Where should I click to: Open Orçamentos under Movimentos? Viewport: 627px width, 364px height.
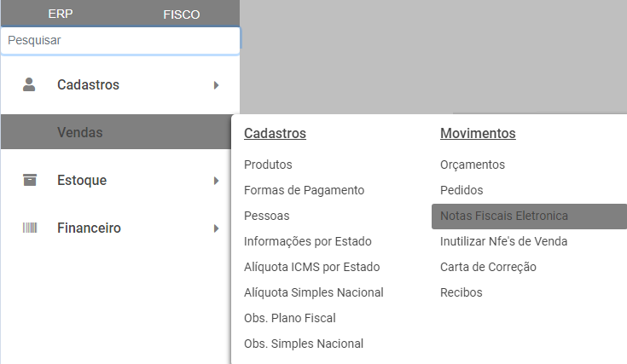(473, 165)
